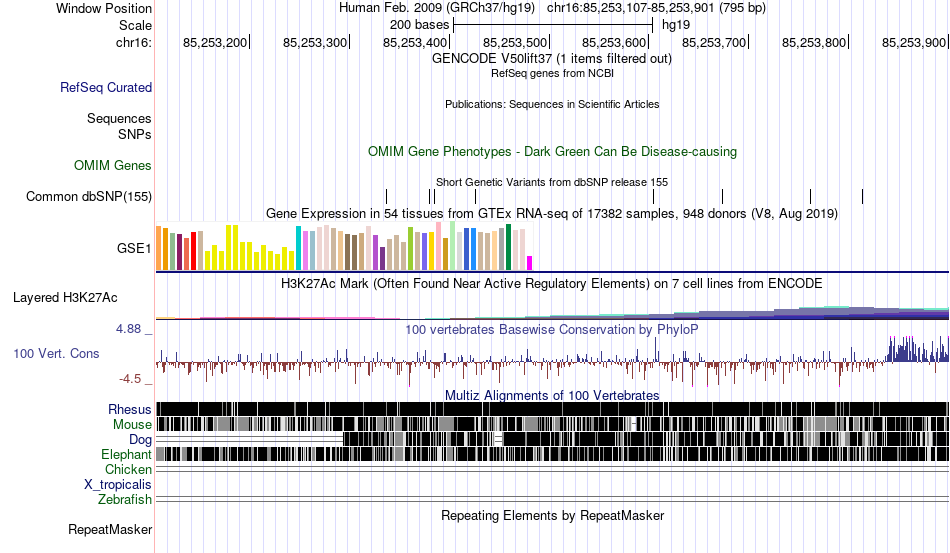Select the Chicken species label
Image resolution: width=950 pixels, height=553 pixels.
pyautogui.click(x=128, y=469)
